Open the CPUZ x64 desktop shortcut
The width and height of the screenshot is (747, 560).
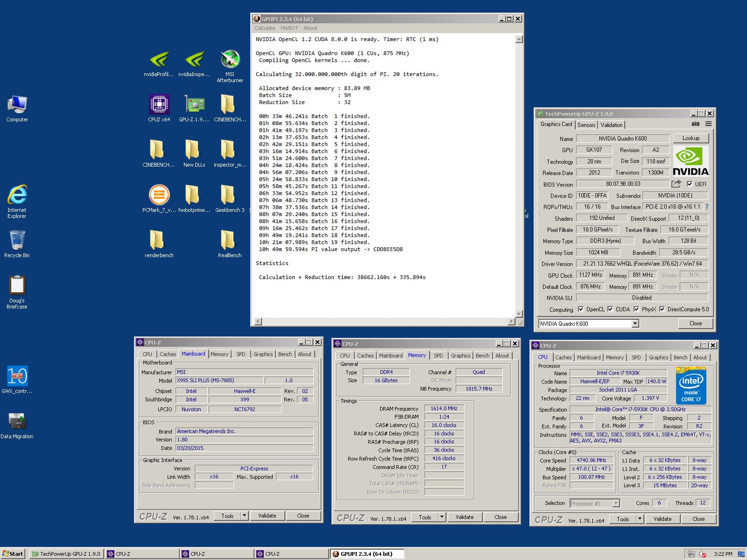[159, 108]
